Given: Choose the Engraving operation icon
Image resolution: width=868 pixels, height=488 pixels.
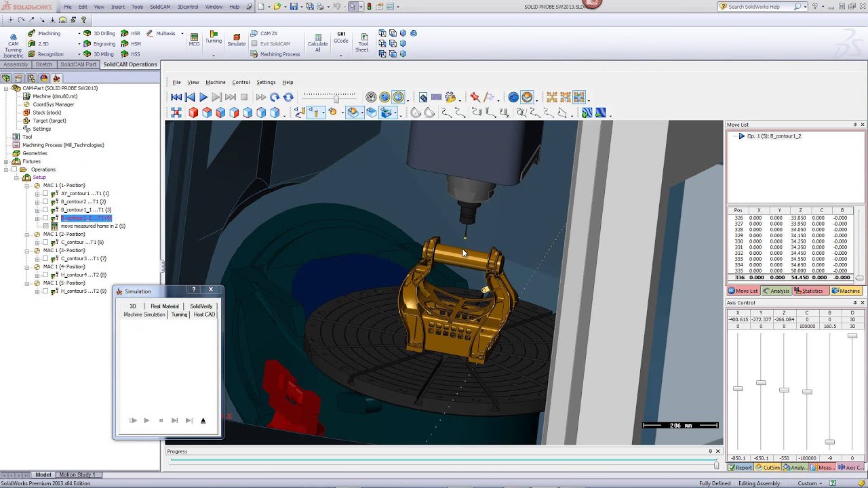Looking at the screenshot, I should 100,43.
